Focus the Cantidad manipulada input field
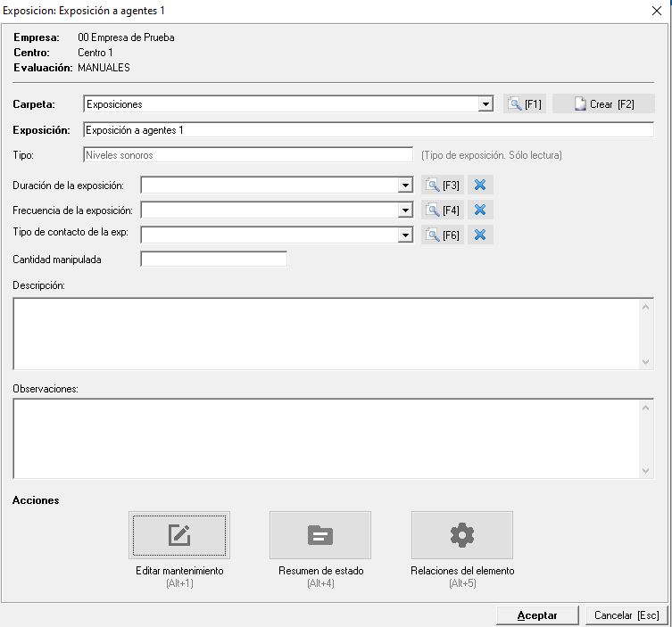 (214, 260)
